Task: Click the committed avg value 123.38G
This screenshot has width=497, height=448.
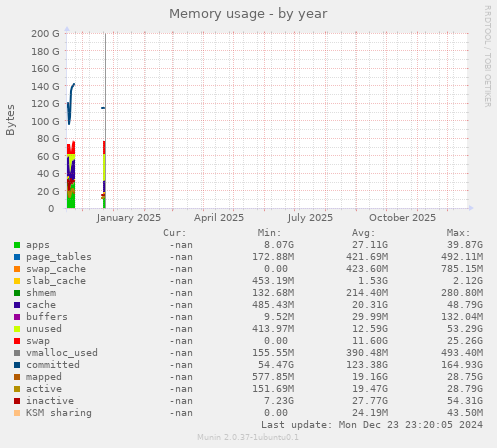Action: coord(367,365)
